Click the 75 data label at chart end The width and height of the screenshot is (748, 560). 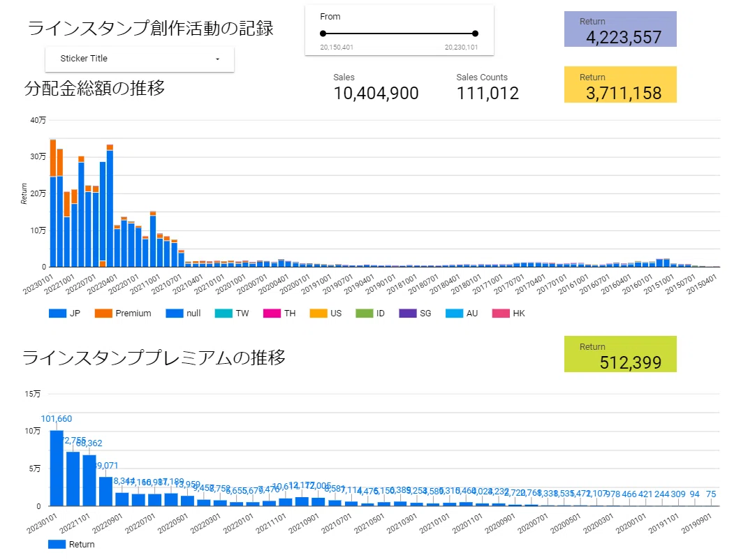click(711, 494)
